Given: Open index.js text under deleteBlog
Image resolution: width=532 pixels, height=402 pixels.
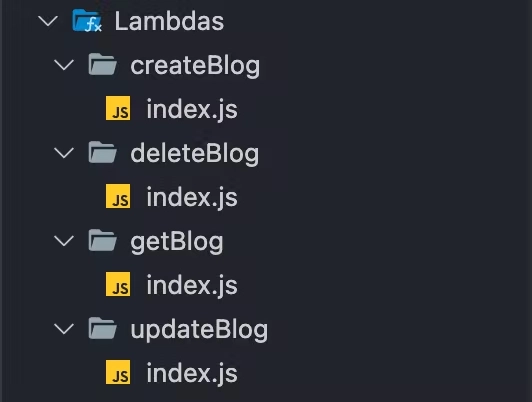Looking at the screenshot, I should (192, 197).
